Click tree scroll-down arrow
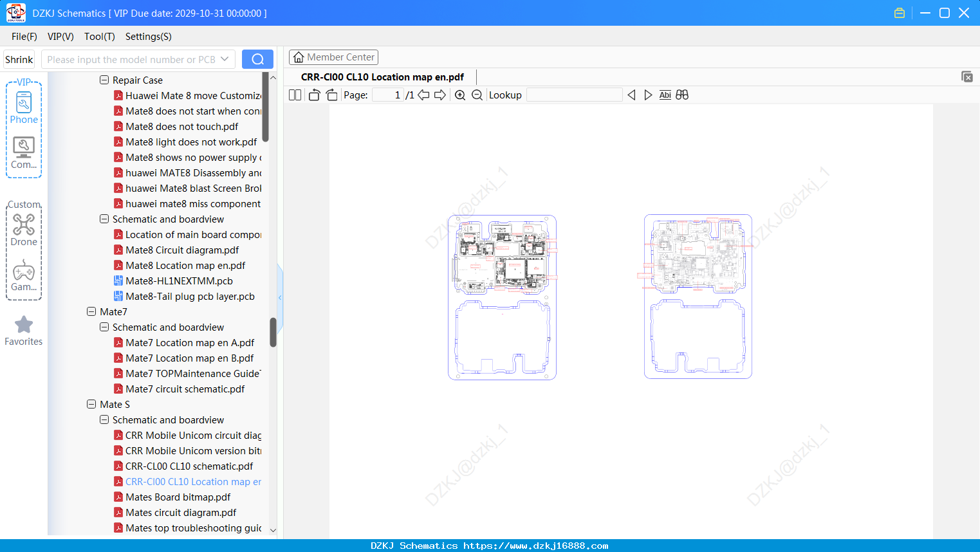 coord(273,530)
